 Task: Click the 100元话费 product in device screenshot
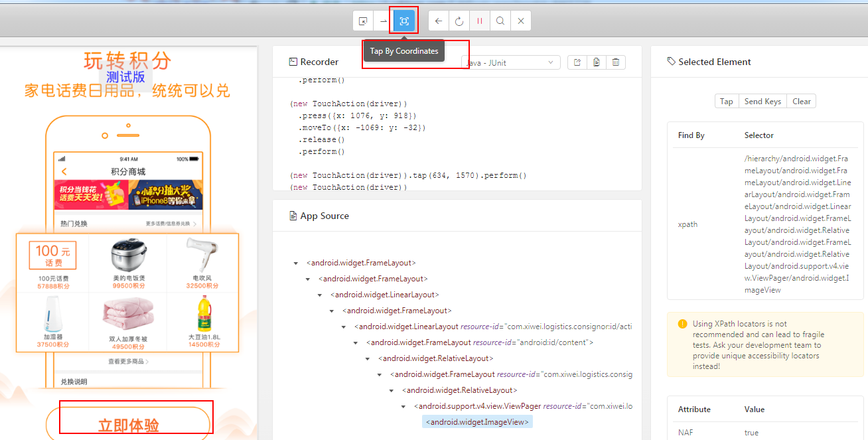click(53, 263)
